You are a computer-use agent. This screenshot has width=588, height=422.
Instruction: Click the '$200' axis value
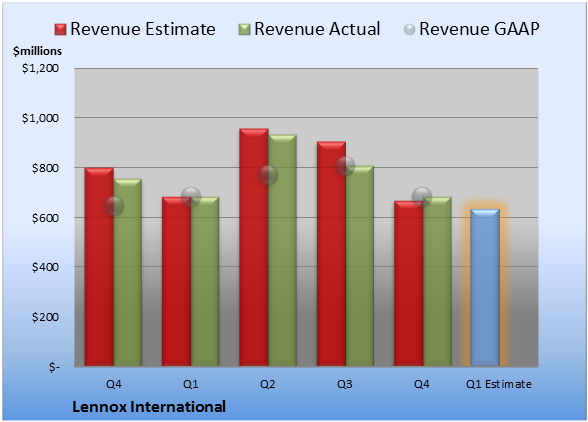click(45, 317)
